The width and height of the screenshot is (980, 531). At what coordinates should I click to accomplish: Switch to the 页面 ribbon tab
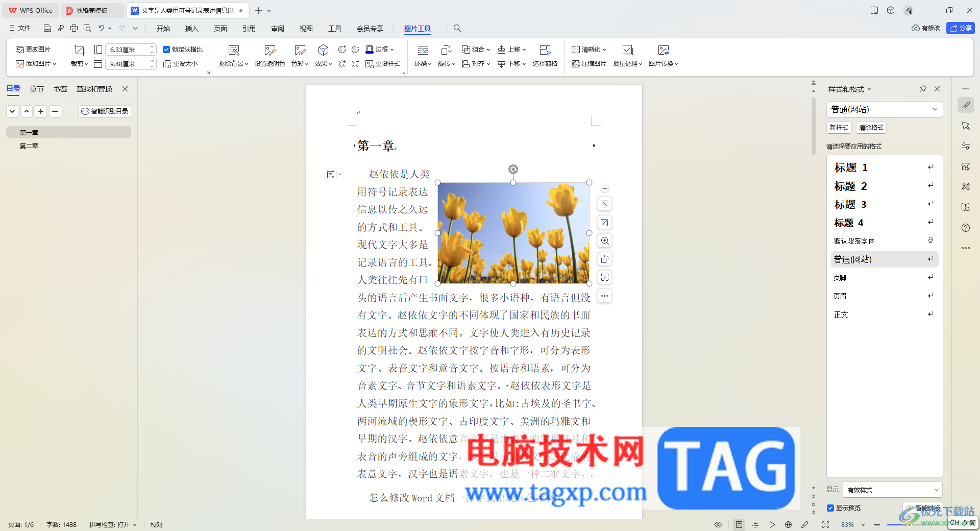(220, 29)
